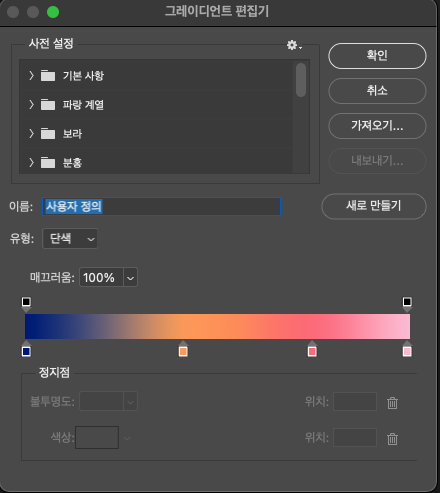Click the presets list scrollbar
The image size is (440, 493).
coord(301,80)
